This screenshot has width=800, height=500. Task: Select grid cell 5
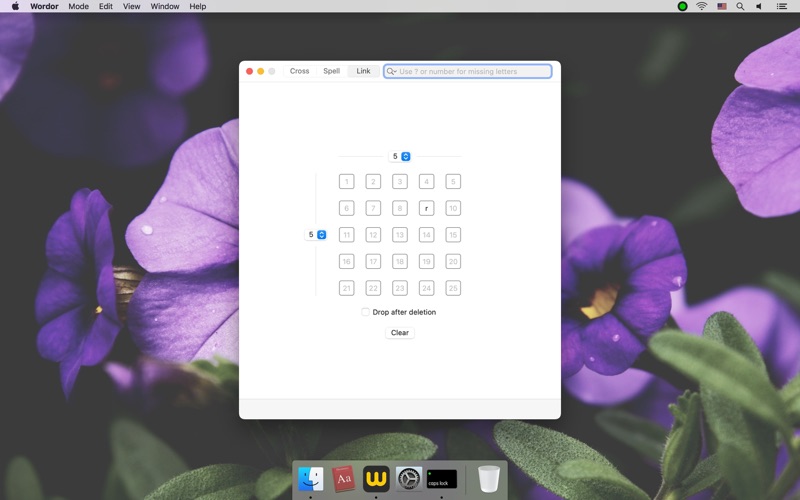[453, 182]
